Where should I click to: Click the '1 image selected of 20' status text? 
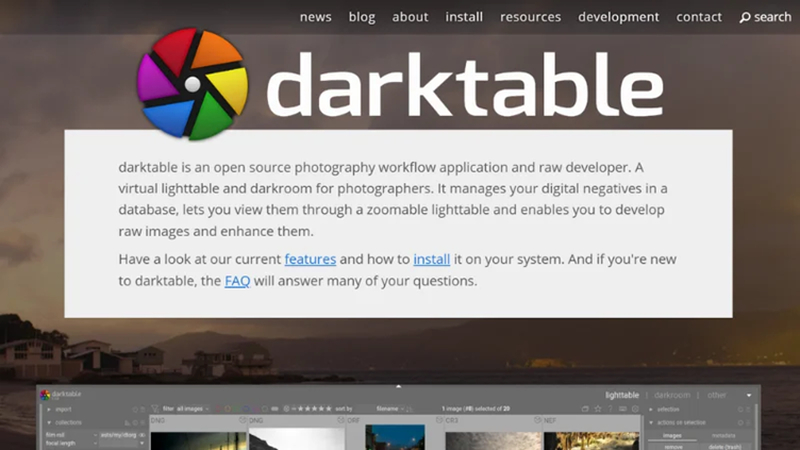point(476,409)
